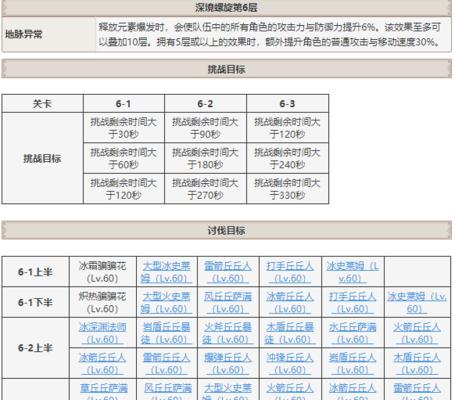Click the 草丘丘萨满 link in bottom row

[103, 392]
